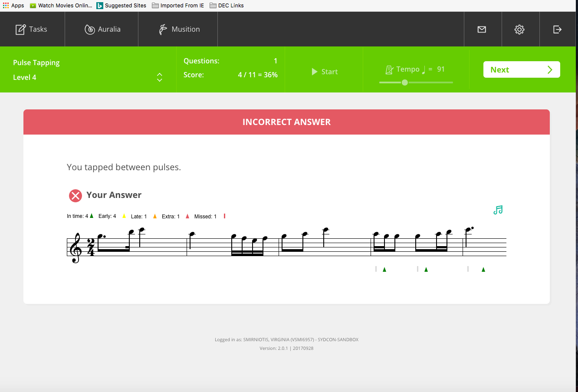Open the mail envelope icon

[x=482, y=30]
